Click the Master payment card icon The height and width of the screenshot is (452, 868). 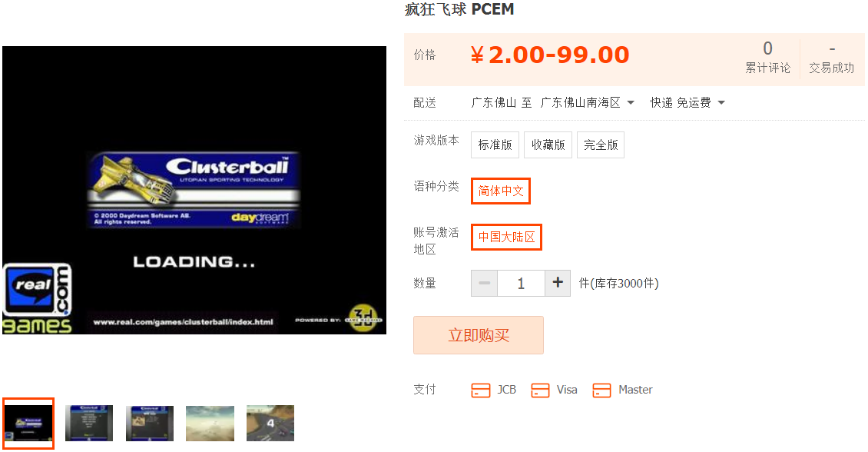tap(601, 391)
